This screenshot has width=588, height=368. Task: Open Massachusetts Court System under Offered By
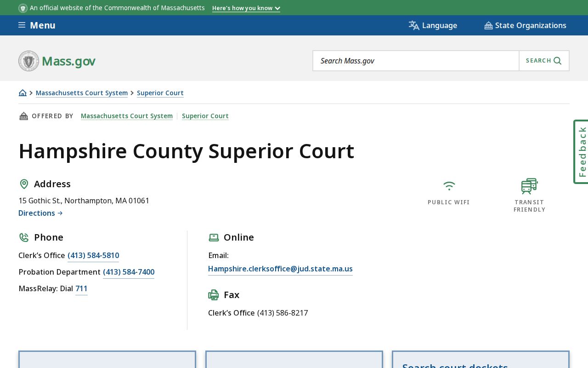[x=127, y=116]
